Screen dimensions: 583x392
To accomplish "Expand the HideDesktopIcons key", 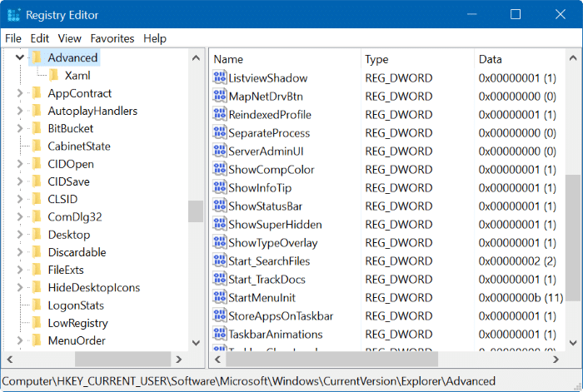I will (x=20, y=288).
